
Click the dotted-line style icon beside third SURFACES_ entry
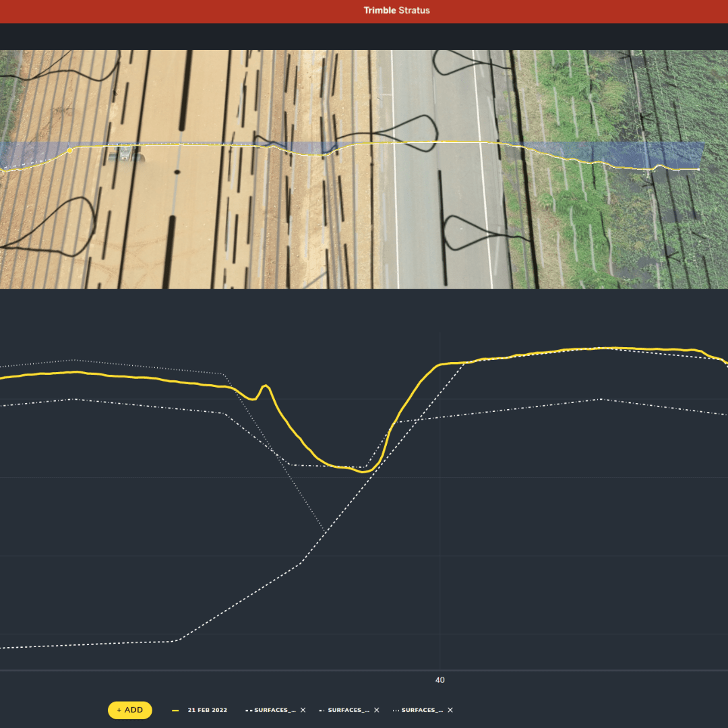(397, 710)
